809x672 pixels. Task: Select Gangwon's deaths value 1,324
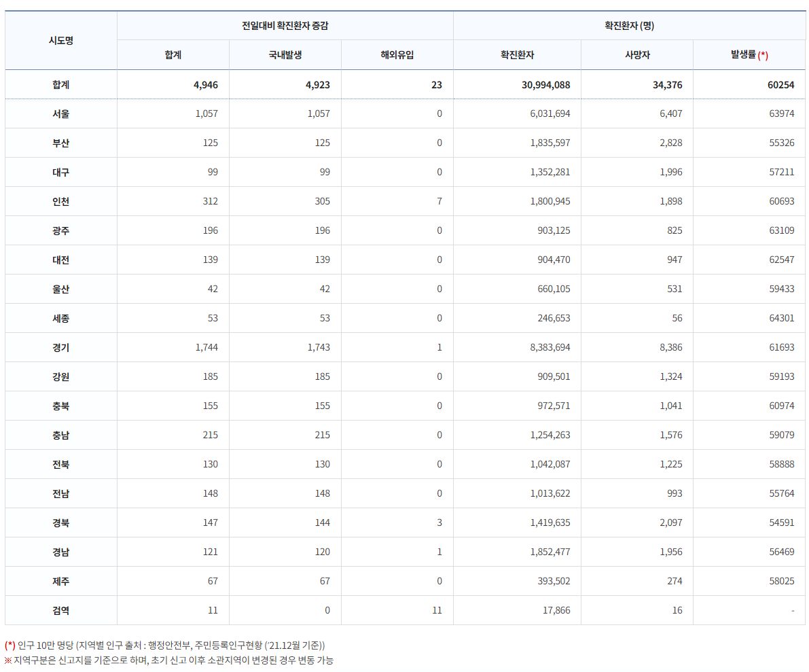click(670, 376)
